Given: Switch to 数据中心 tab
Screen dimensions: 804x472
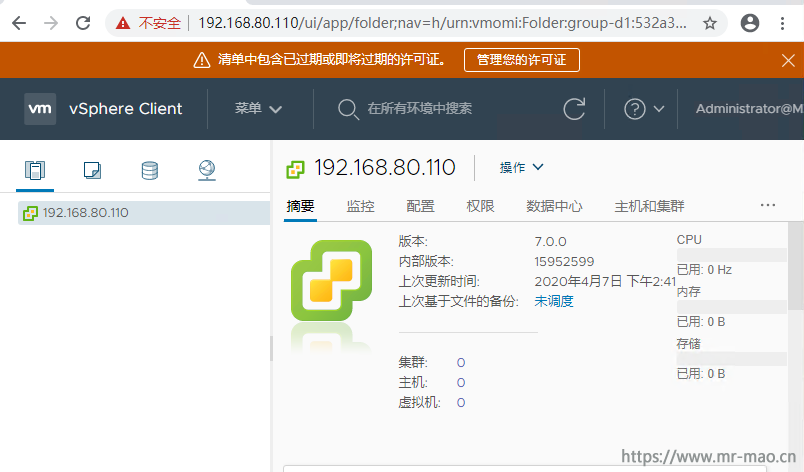Looking at the screenshot, I should pyautogui.click(x=554, y=206).
